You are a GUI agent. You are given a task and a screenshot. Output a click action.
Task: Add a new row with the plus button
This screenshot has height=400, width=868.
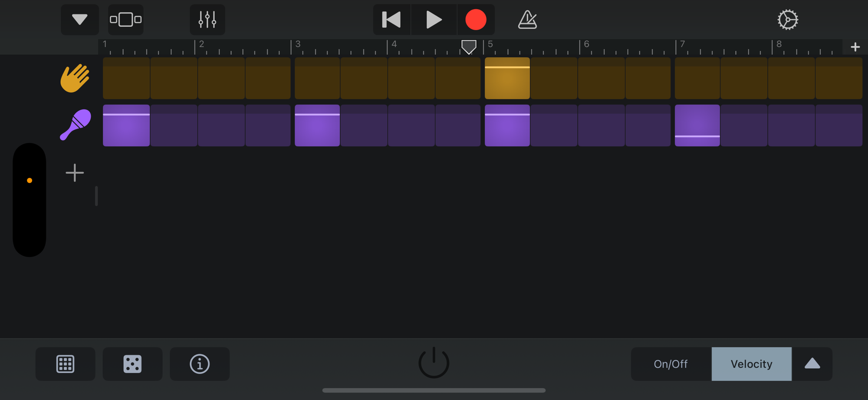point(75,172)
